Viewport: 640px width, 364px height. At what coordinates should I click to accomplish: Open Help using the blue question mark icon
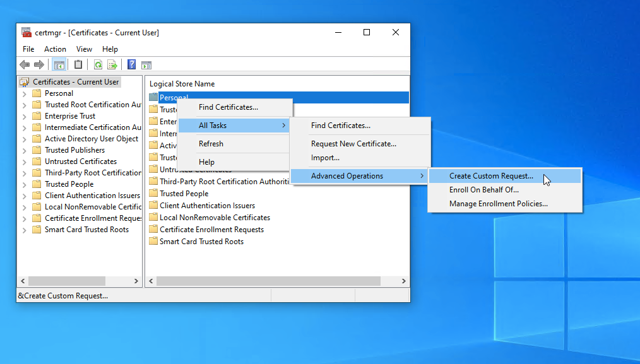click(131, 64)
